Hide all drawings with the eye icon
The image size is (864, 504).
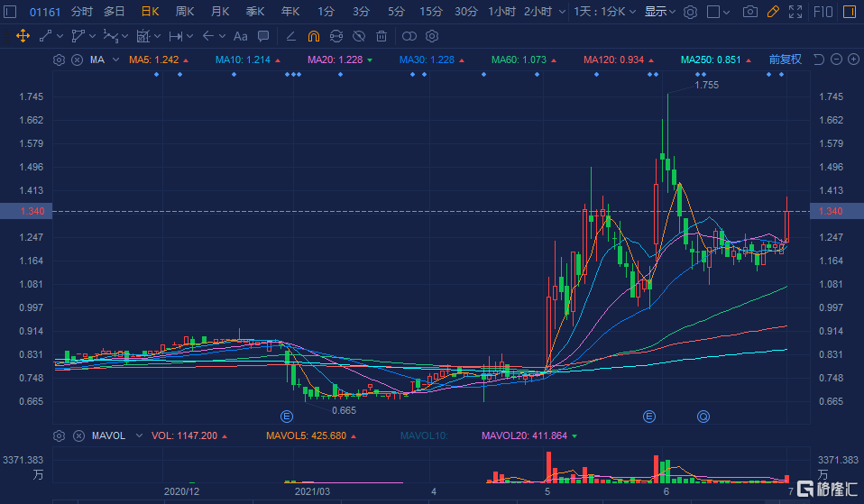coord(359,36)
